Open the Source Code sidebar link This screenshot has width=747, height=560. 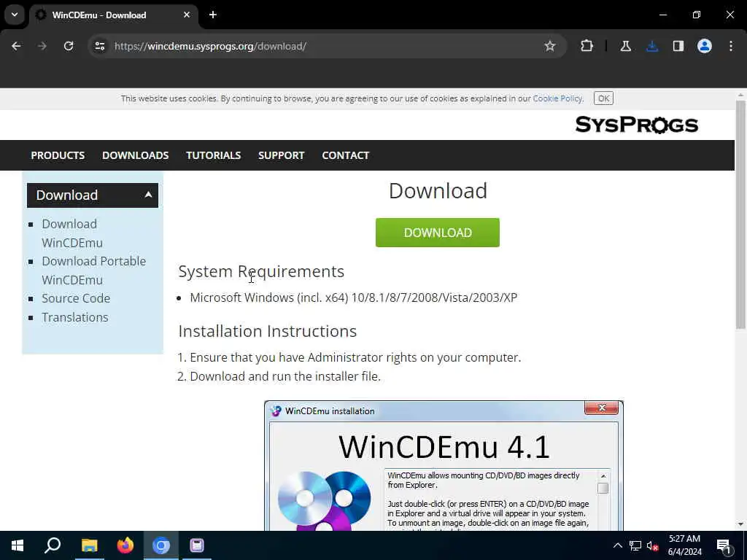pyautogui.click(x=76, y=298)
